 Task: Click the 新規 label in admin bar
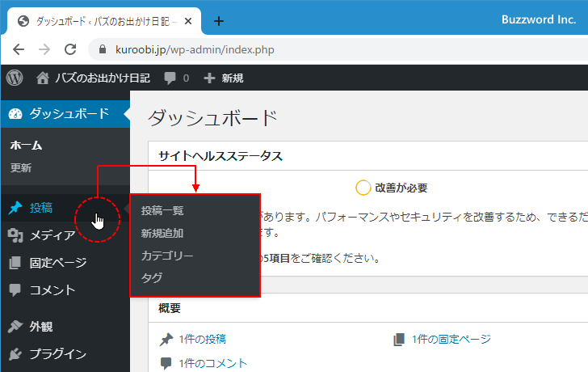(x=233, y=78)
